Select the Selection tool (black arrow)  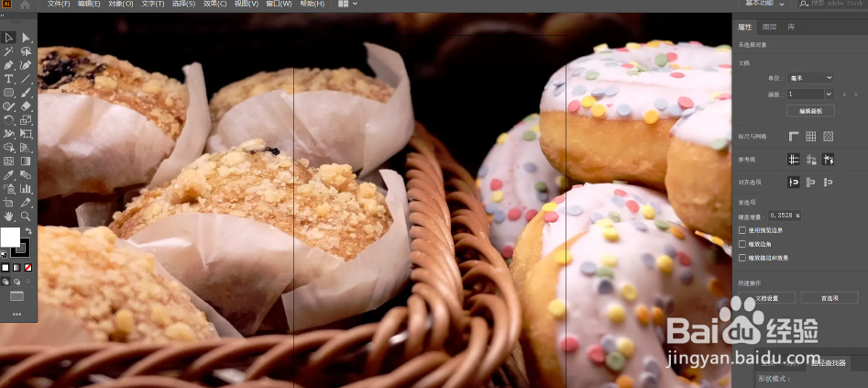9,37
